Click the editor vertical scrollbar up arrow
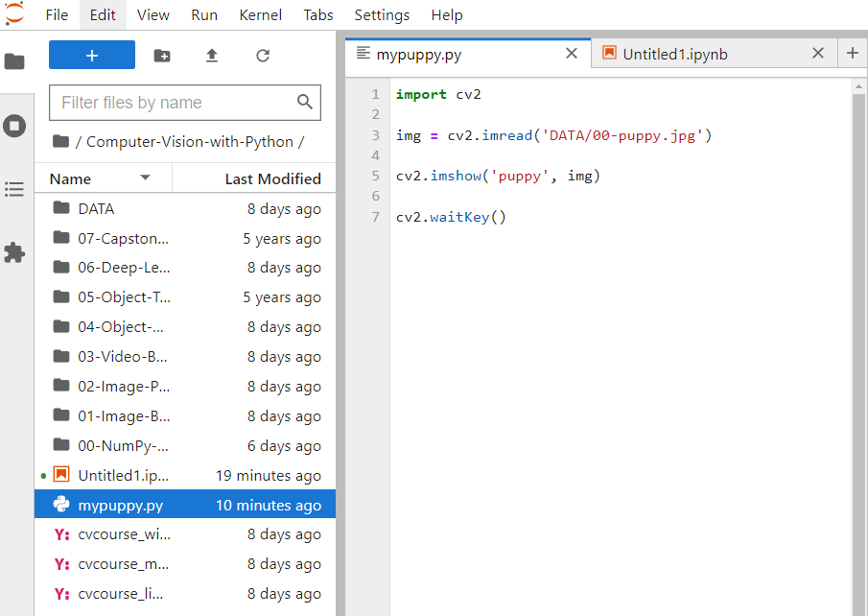Screen dimensions: 868x616 (x=858, y=86)
